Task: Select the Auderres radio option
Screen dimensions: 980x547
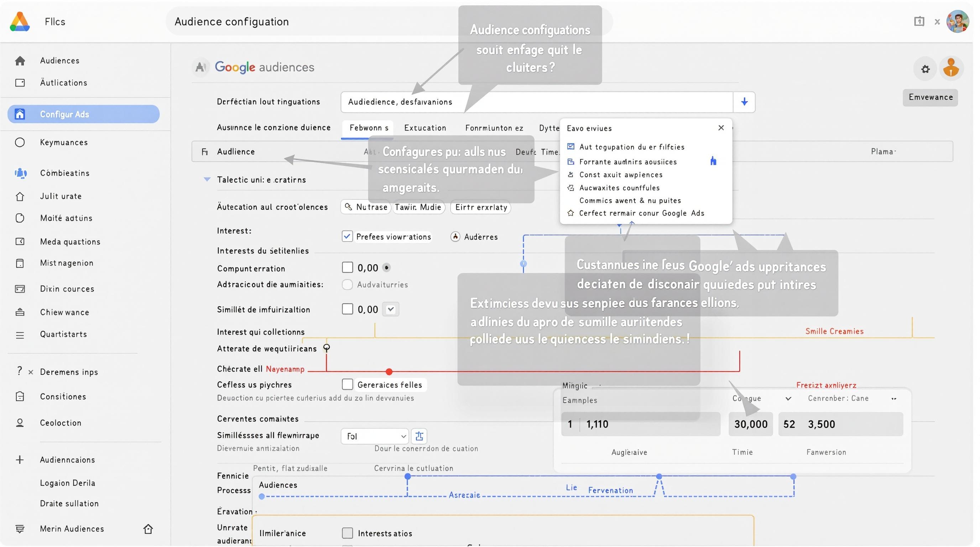Action: [455, 236]
